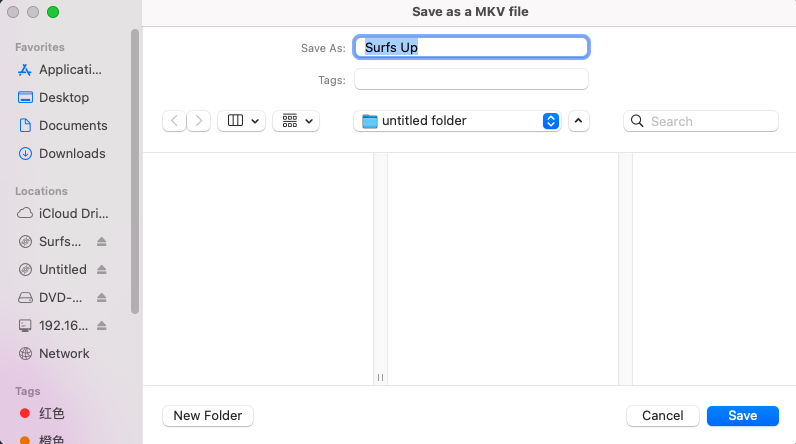The height and width of the screenshot is (444, 796).
Task: Select the Desktop sidebar icon
Action: click(25, 97)
